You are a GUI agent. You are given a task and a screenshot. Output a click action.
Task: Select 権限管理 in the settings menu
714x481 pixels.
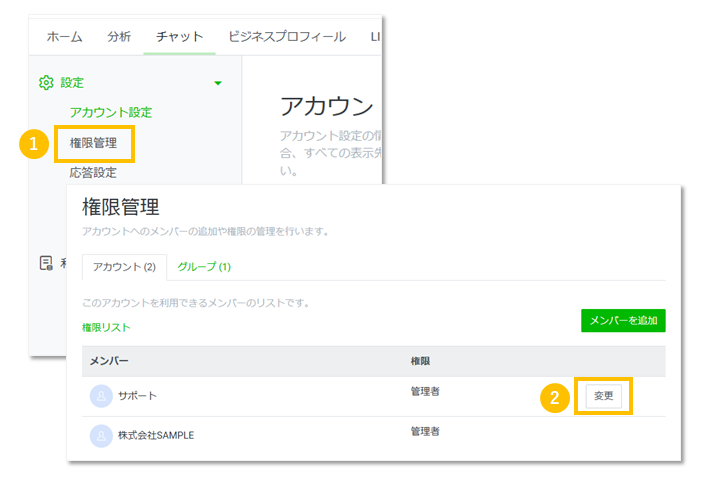point(93,143)
